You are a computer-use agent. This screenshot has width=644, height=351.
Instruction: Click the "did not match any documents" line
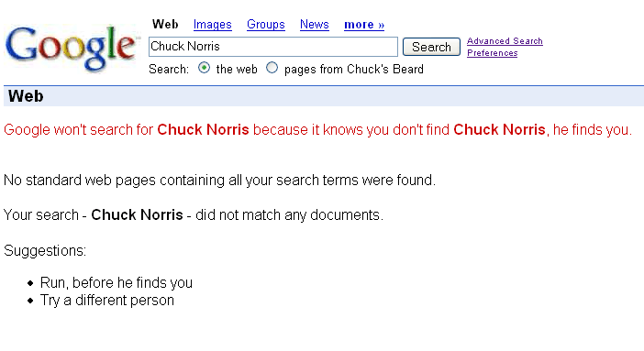point(194,215)
